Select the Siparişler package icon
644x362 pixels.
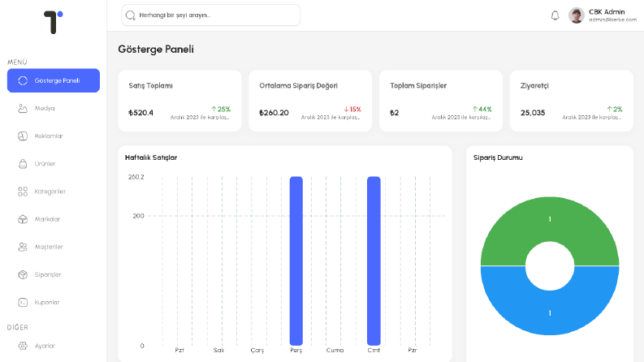(x=23, y=274)
